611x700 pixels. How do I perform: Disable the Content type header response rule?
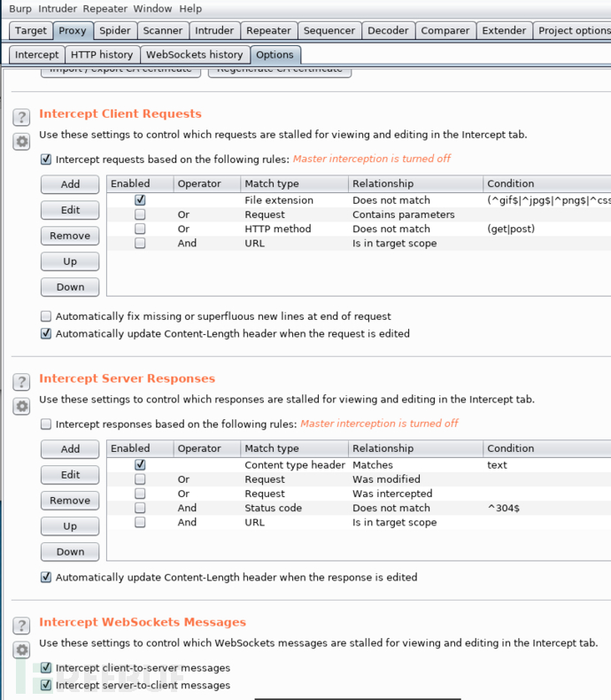click(140, 464)
